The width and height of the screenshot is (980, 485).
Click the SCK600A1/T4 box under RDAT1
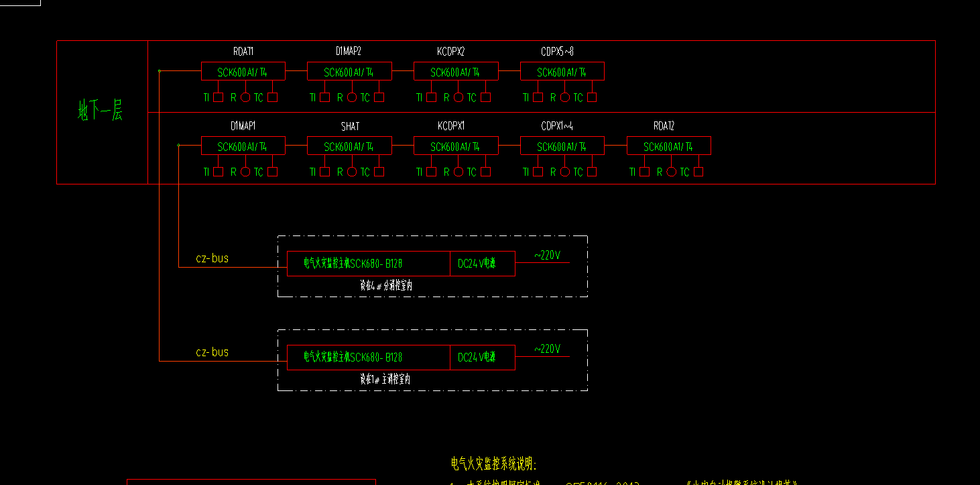pyautogui.click(x=243, y=72)
